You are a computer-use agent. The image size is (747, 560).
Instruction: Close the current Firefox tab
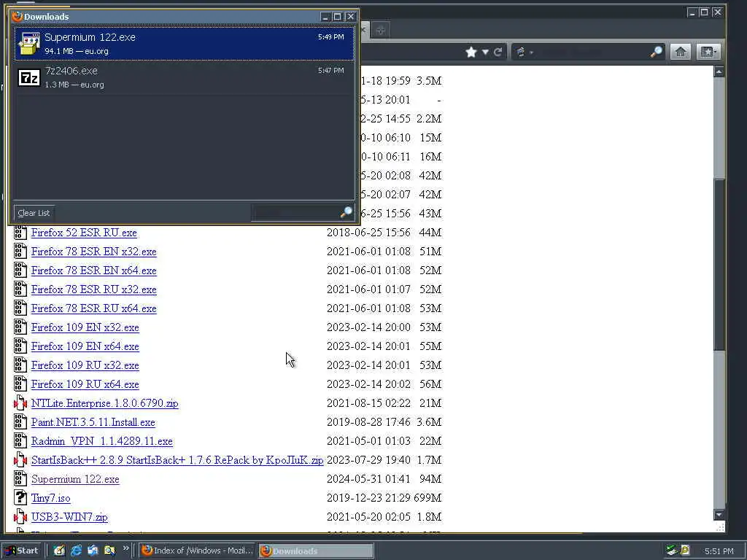(x=363, y=30)
